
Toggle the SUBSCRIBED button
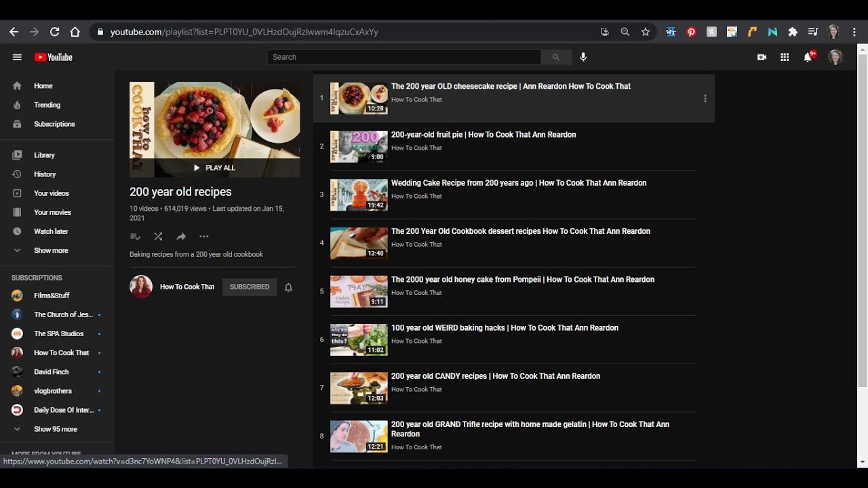point(250,287)
